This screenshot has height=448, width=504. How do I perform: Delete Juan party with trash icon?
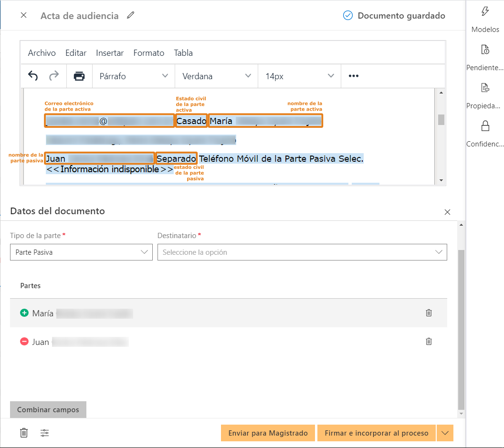pyautogui.click(x=429, y=341)
